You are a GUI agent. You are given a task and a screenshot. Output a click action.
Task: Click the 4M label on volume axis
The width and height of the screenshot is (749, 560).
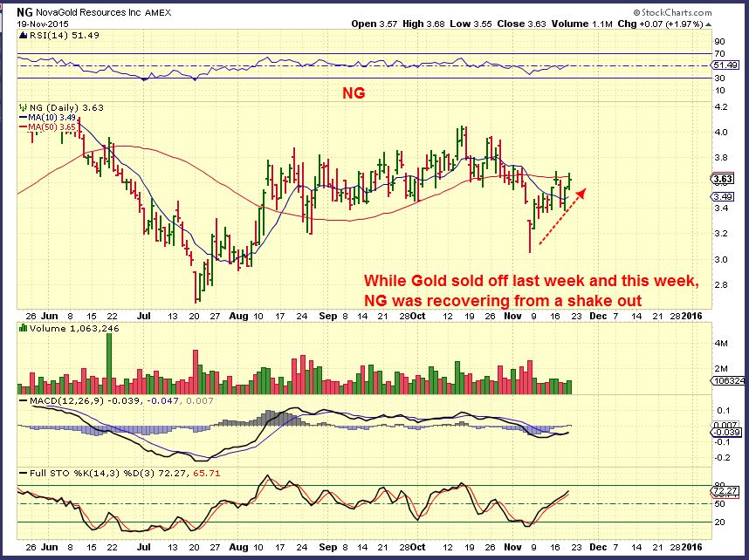pos(721,344)
